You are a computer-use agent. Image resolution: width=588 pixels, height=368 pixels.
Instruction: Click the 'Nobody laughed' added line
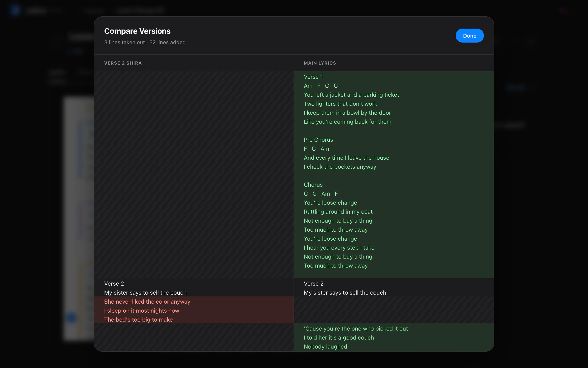325,347
